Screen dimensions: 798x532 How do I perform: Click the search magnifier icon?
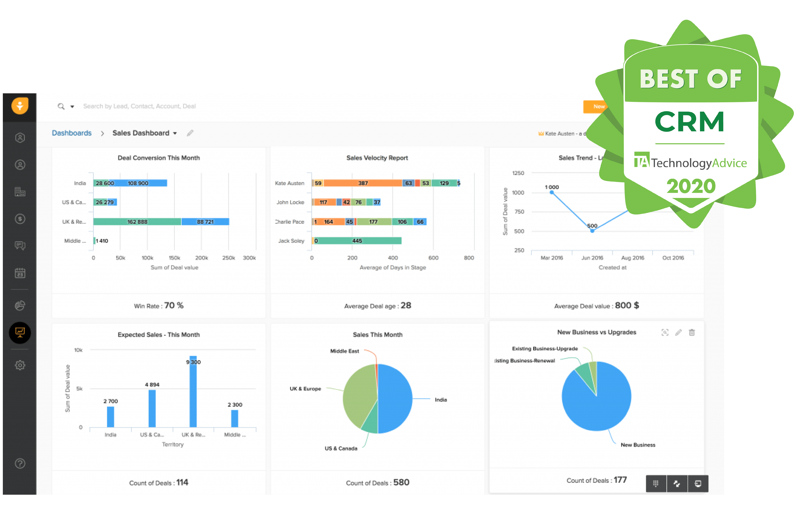61,106
